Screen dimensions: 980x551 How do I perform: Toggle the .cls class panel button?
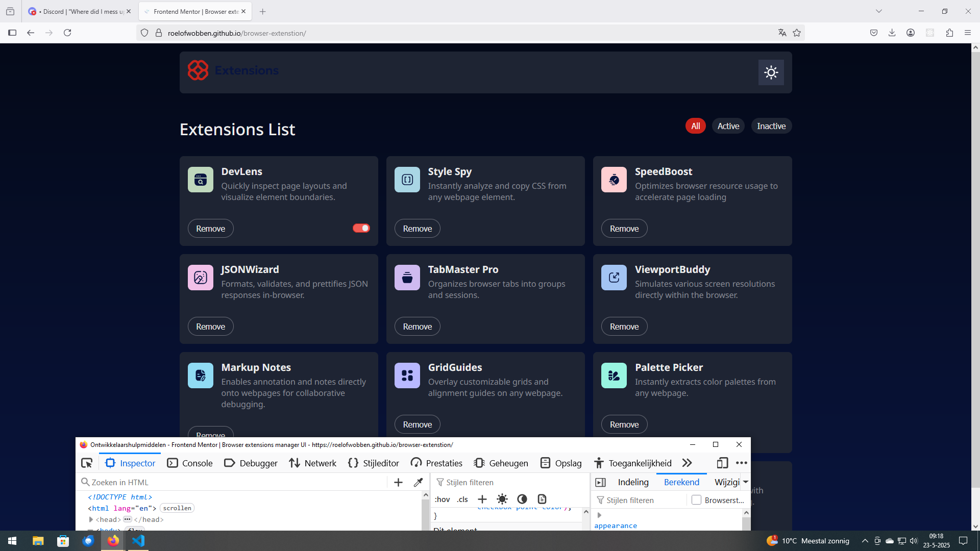coord(462,499)
